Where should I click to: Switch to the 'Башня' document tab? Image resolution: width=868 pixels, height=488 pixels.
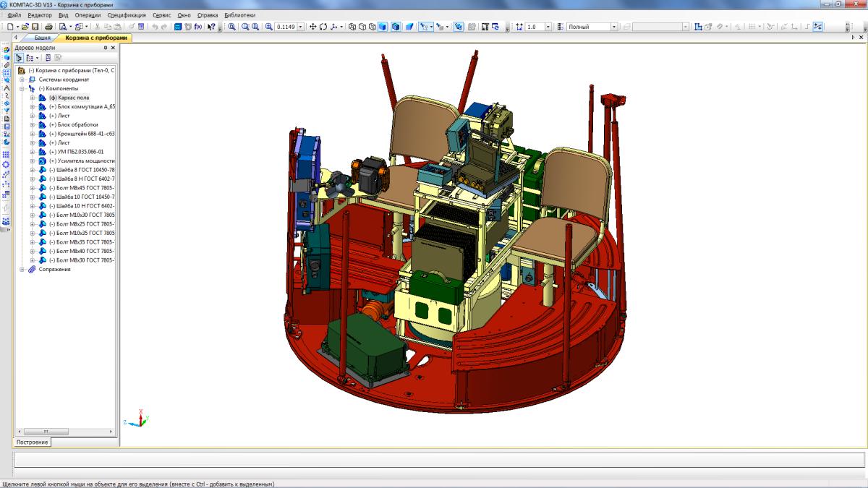pyautogui.click(x=43, y=38)
